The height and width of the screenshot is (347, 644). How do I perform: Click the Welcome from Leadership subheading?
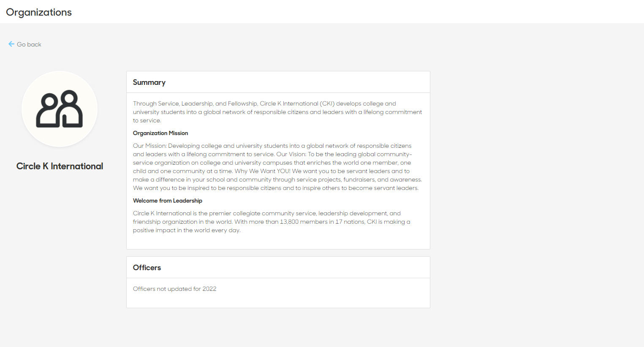(168, 201)
